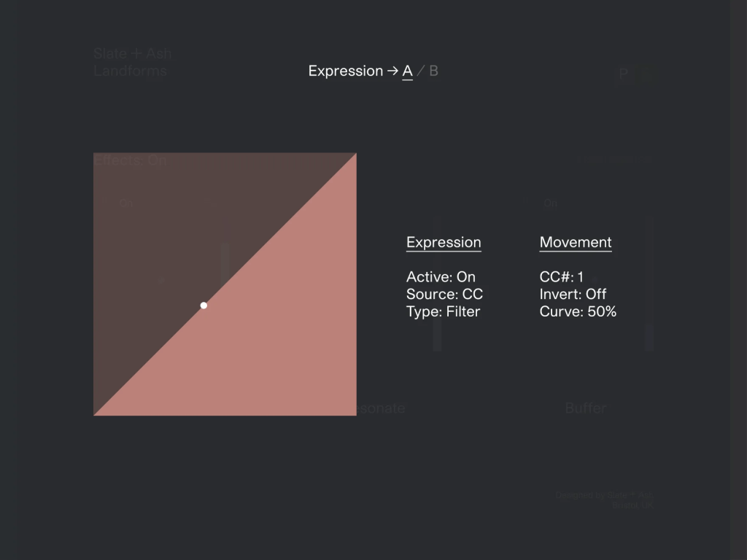Image resolution: width=747 pixels, height=560 pixels.
Task: Click the underlined Expression heading
Action: [444, 242]
